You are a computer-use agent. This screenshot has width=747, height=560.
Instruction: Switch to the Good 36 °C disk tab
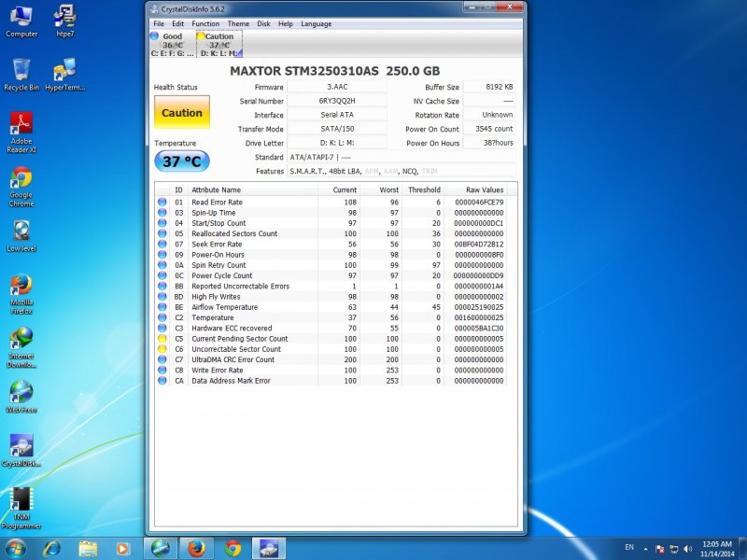pyautogui.click(x=172, y=44)
